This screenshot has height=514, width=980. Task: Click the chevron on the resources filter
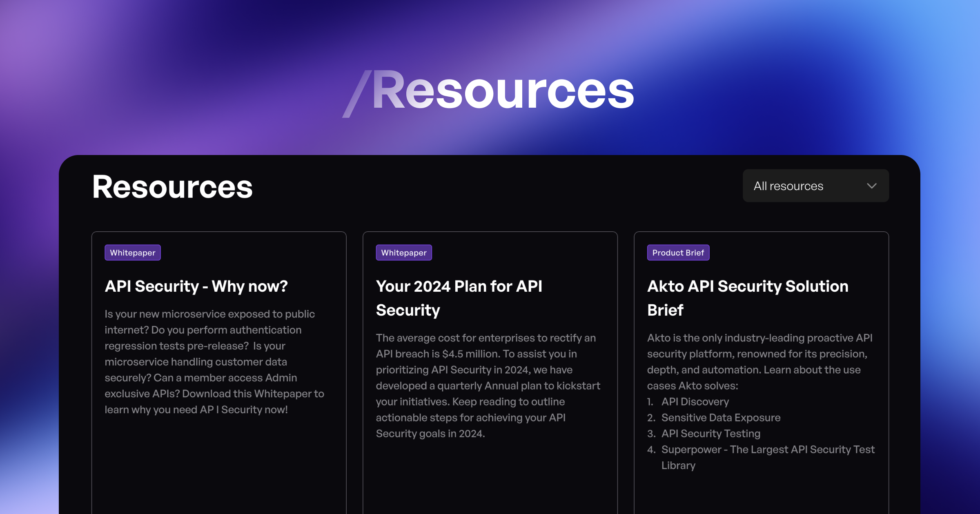tap(872, 186)
